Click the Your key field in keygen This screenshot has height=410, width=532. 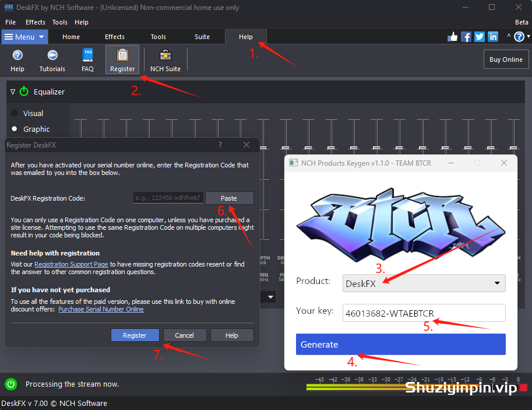pyautogui.click(x=424, y=313)
